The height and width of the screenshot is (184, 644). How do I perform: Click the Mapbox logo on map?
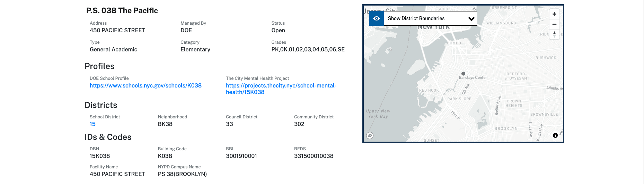coord(370,135)
